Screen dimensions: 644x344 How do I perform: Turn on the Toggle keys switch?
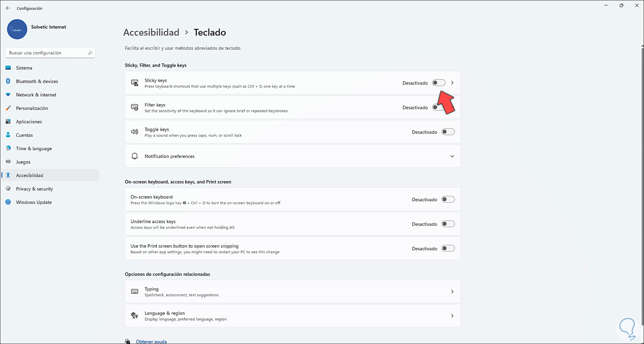pyautogui.click(x=448, y=132)
